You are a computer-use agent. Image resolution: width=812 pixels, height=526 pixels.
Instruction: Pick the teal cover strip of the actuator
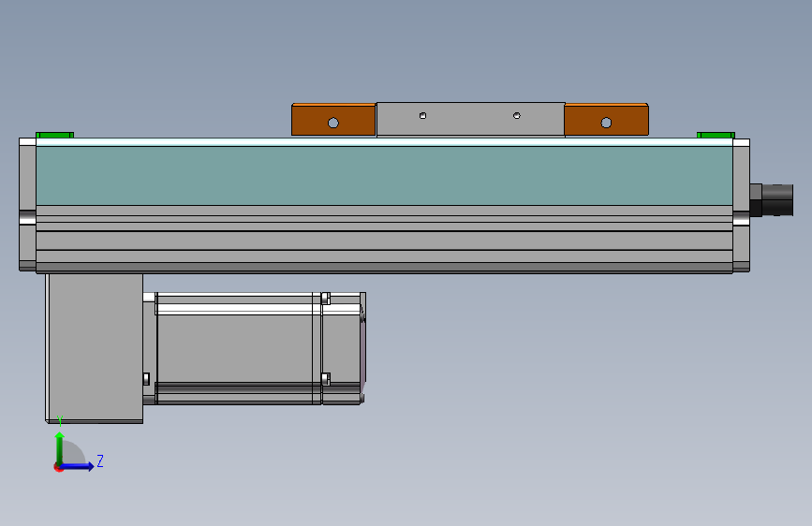[x=384, y=176]
